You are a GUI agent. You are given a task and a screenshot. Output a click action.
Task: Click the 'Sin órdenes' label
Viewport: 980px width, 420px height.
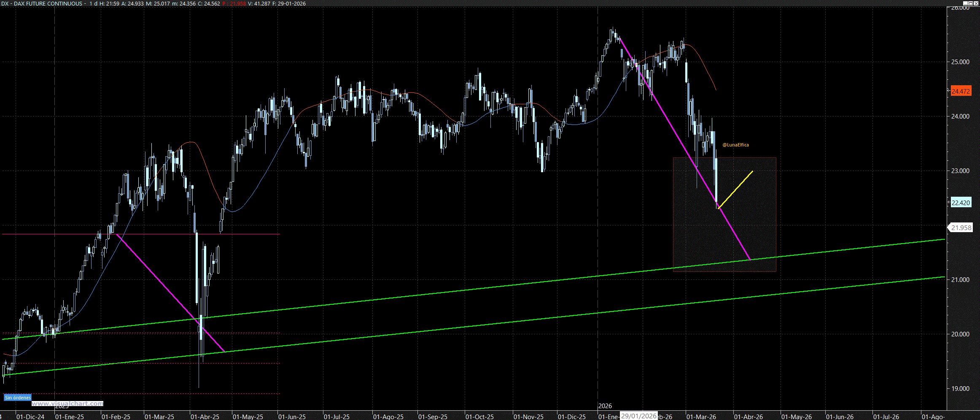click(18, 398)
